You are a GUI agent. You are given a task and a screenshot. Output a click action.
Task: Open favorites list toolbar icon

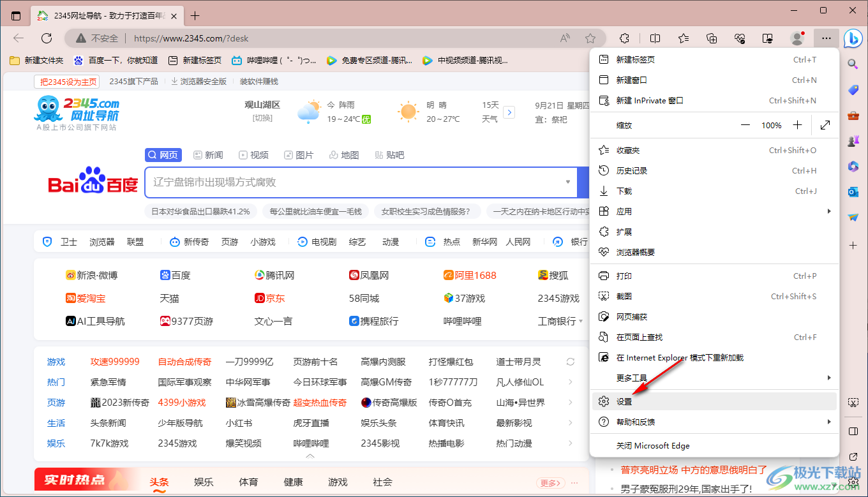point(684,38)
